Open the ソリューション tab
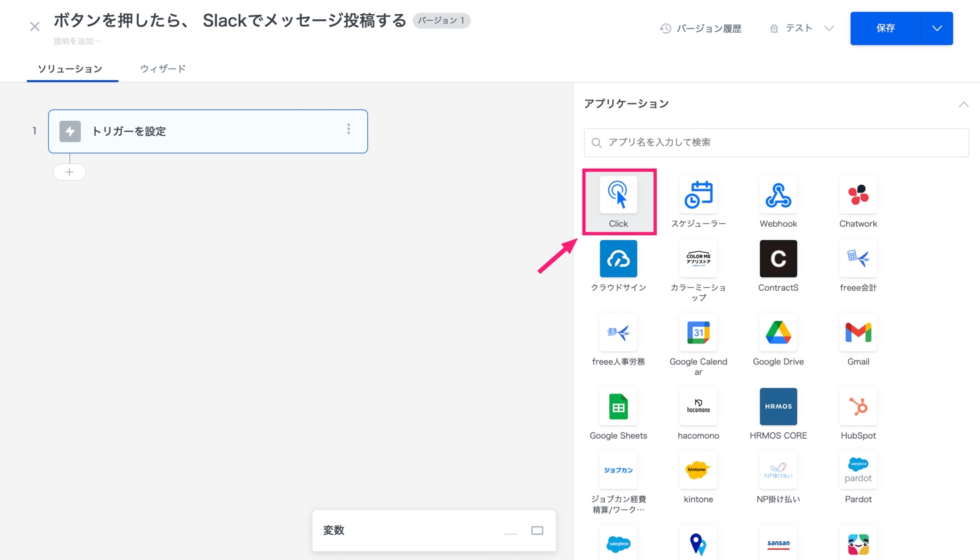980x560 pixels. [70, 69]
